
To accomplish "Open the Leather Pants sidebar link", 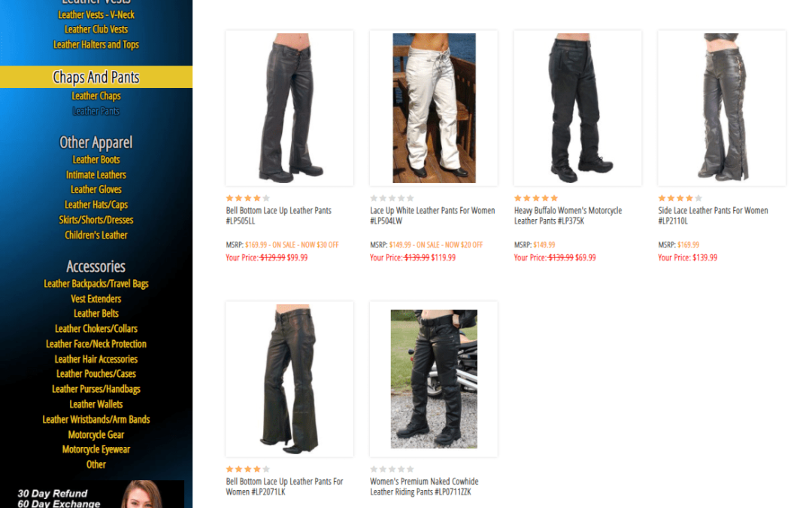I will click(x=96, y=111).
